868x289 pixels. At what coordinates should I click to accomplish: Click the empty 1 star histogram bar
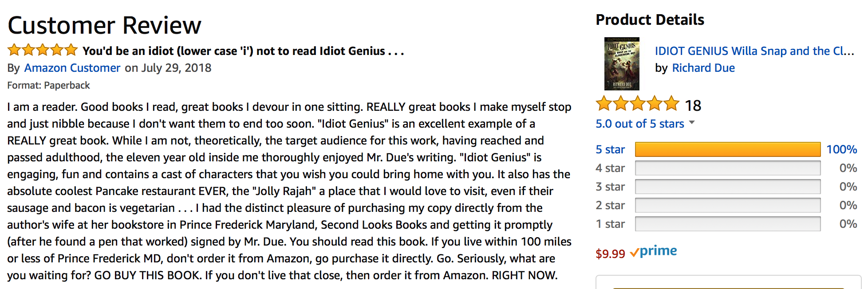(x=727, y=224)
